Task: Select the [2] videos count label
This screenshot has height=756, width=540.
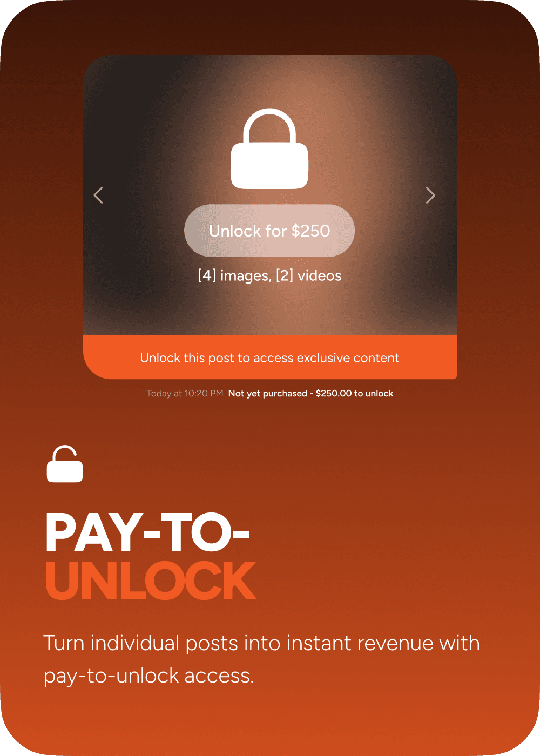Action: [x=309, y=276]
